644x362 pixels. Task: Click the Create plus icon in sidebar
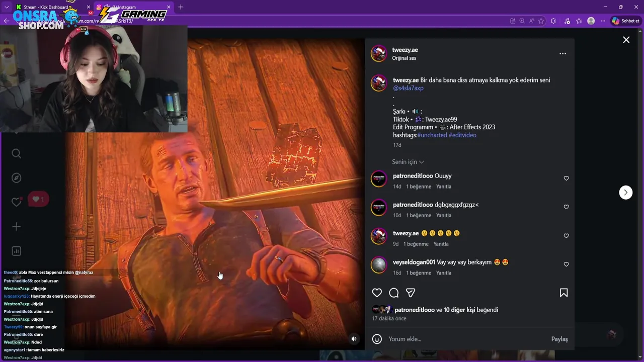(17, 227)
